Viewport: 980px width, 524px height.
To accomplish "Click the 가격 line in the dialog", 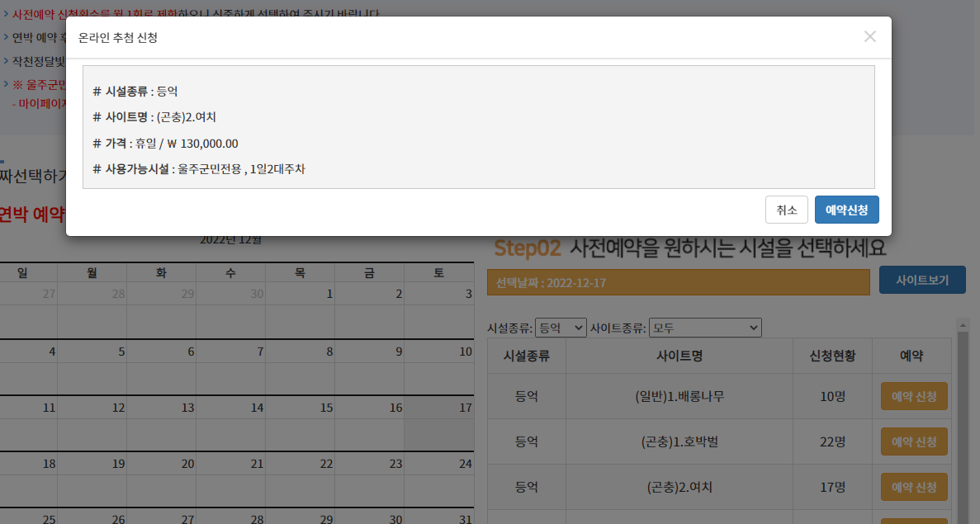I will [x=166, y=143].
